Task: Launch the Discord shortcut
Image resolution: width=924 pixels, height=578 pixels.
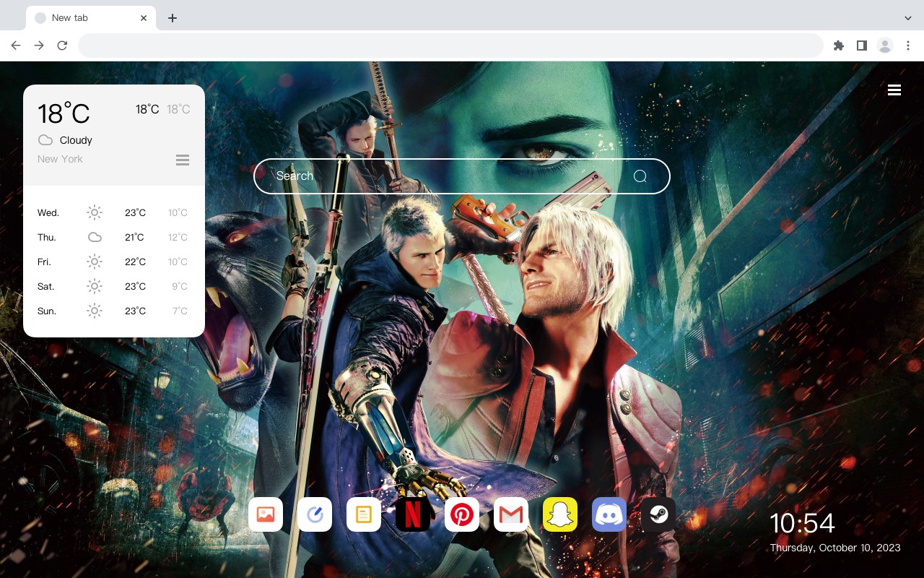Action: [x=609, y=514]
